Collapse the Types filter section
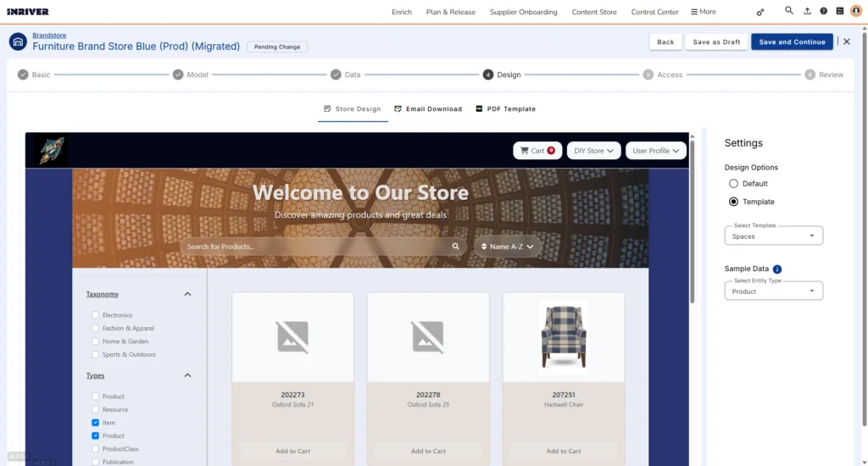The image size is (868, 466). 187,375
